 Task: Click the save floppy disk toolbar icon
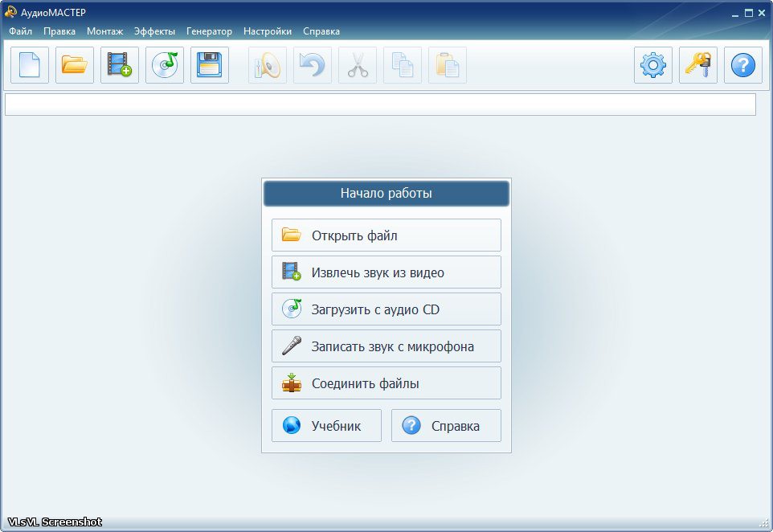(210, 65)
